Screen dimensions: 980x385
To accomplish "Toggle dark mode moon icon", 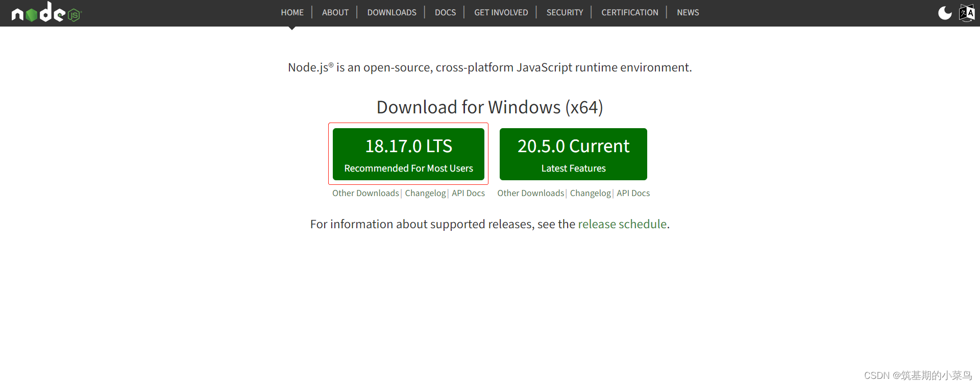I will click(945, 13).
